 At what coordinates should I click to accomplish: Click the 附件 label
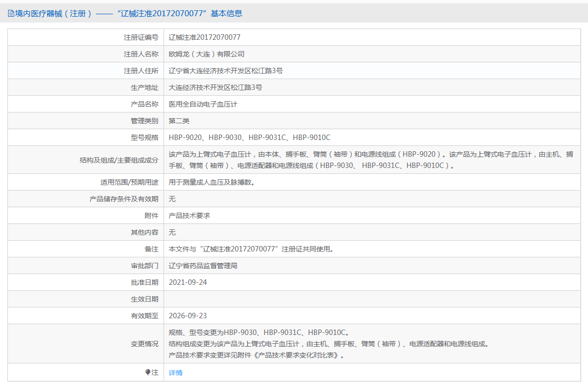click(151, 216)
